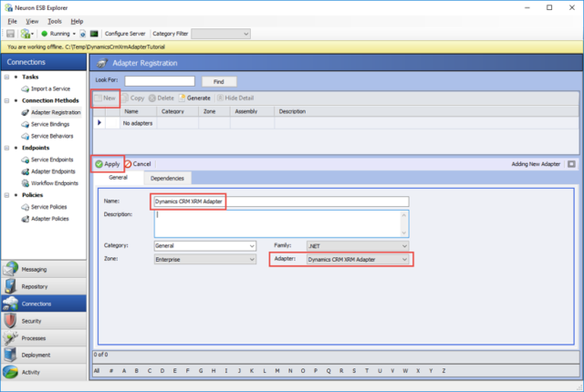Click Apply to save the adapter
The height and width of the screenshot is (392, 584).
click(x=108, y=164)
